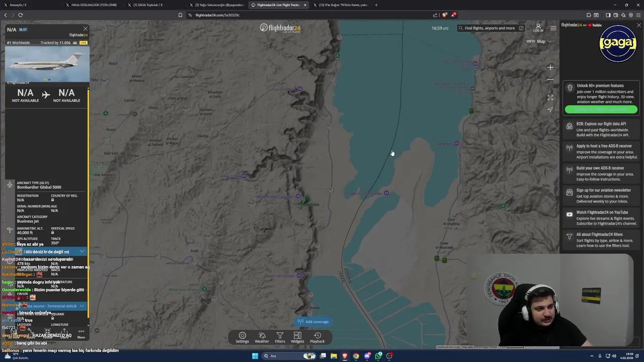This screenshot has width=644, height=362.
Task: Open Apply to host ADS-B receiver
Action: 601,151
